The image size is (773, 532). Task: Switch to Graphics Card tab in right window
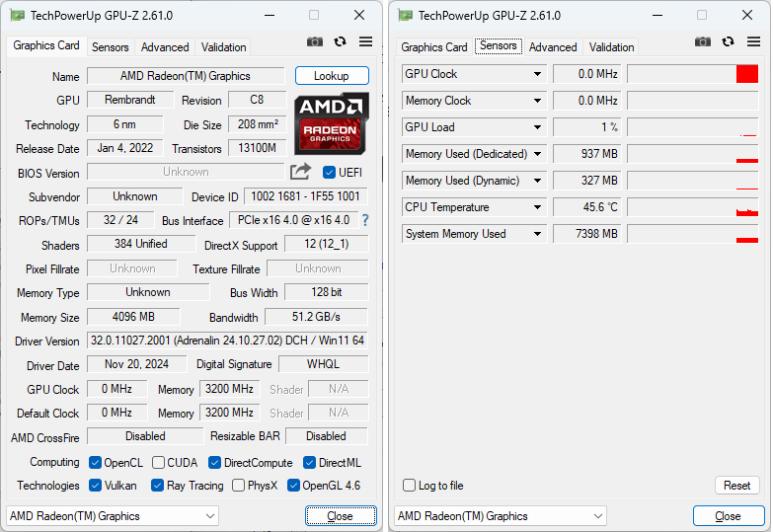(433, 47)
